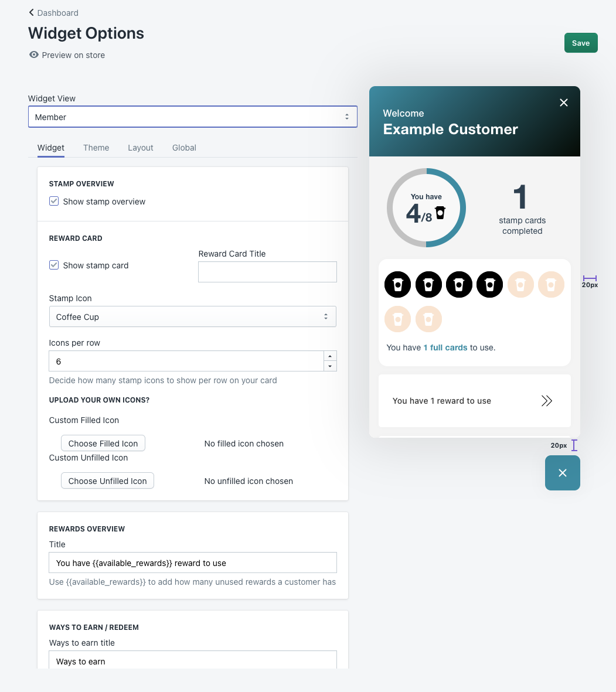The image size is (616, 692).
Task: Click the Choose Filled Icon button
Action: pos(103,444)
